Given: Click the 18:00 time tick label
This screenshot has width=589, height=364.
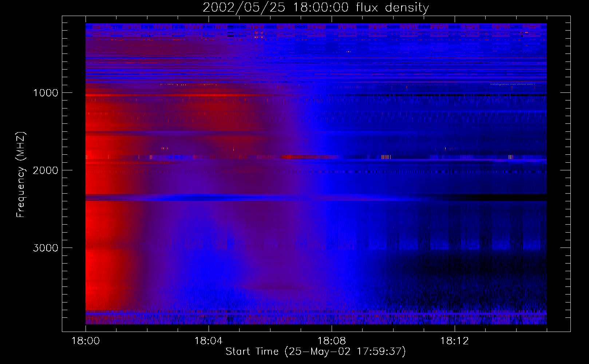Looking at the screenshot, I should [x=86, y=341].
